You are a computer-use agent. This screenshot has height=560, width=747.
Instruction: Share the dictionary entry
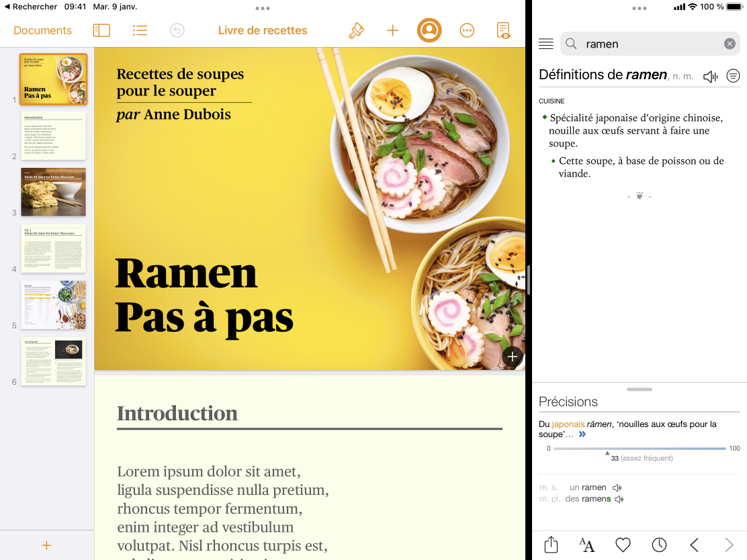coord(551,545)
